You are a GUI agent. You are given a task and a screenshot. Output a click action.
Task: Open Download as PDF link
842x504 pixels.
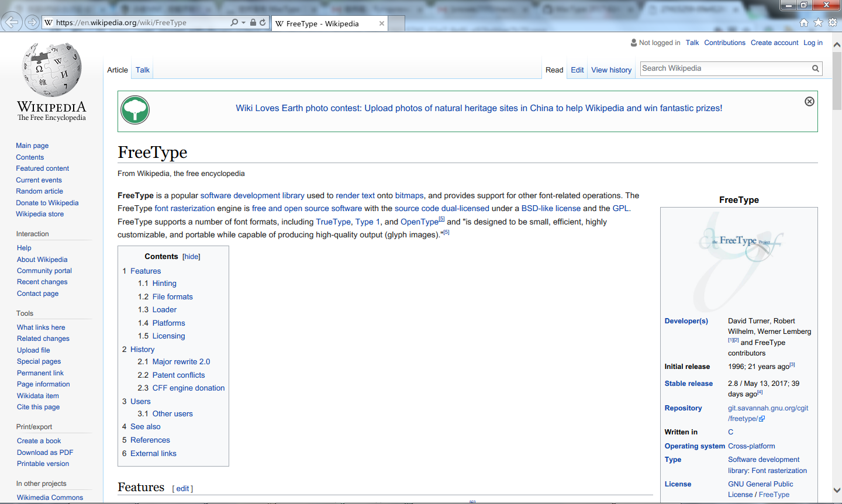(45, 453)
